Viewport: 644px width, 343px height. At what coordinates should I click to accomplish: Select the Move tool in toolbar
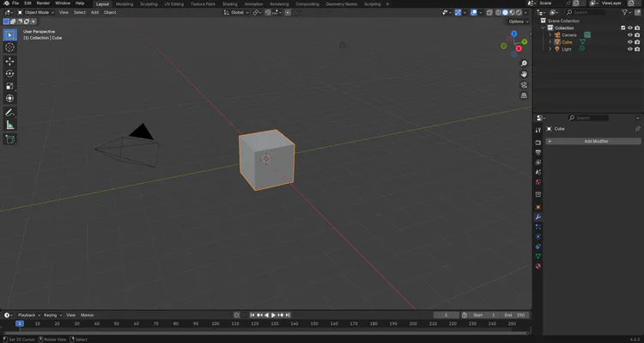click(9, 61)
